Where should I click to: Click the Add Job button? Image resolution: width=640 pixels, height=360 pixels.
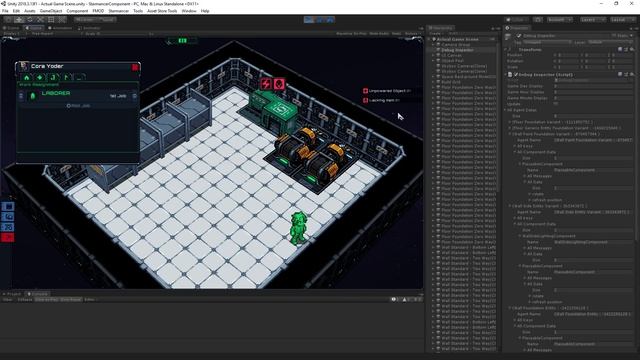[78, 106]
